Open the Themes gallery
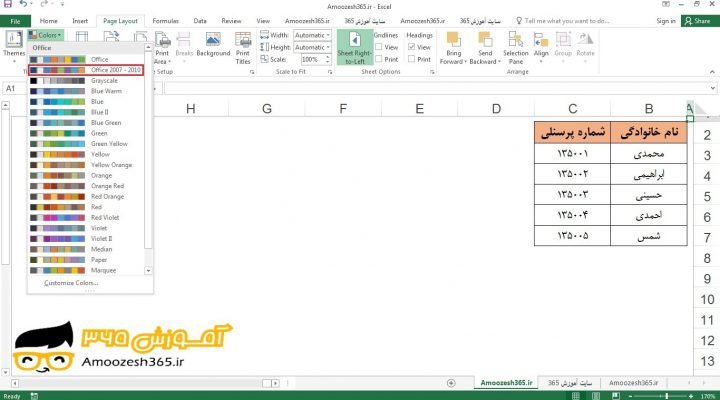720x400 pixels. (x=14, y=44)
